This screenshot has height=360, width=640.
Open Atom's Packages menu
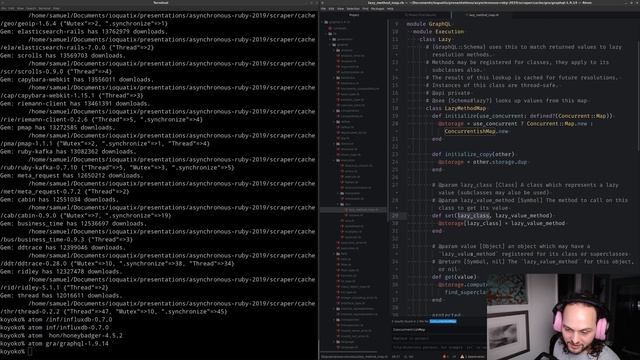[x=377, y=9]
